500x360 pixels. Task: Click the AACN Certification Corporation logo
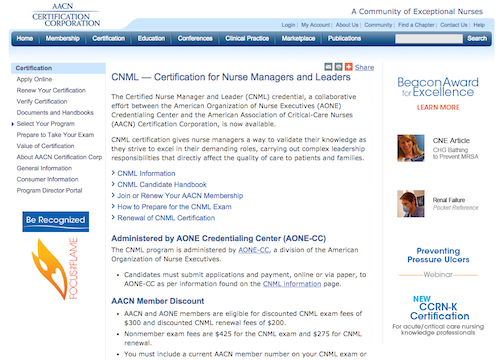(66, 15)
